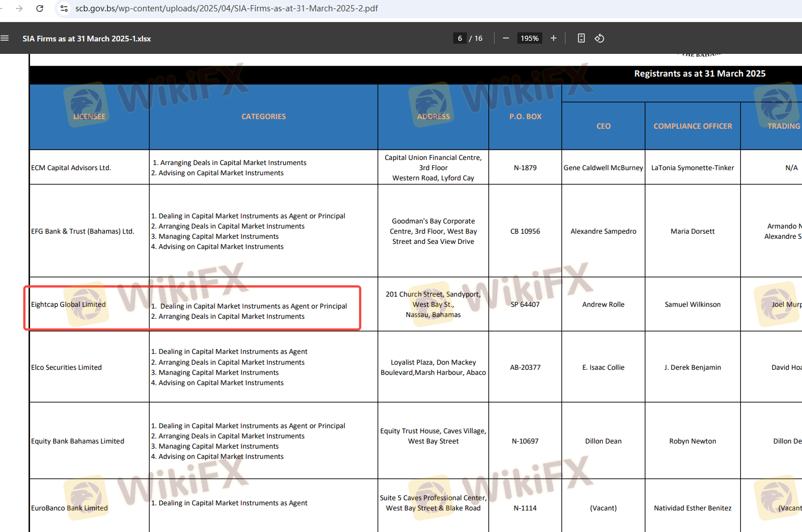Click the COMPLIANCE OFFICER column header

coord(693,126)
